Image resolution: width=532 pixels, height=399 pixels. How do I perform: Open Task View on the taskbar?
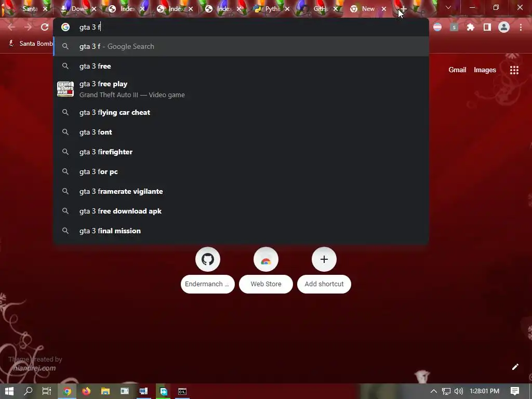tap(46, 391)
